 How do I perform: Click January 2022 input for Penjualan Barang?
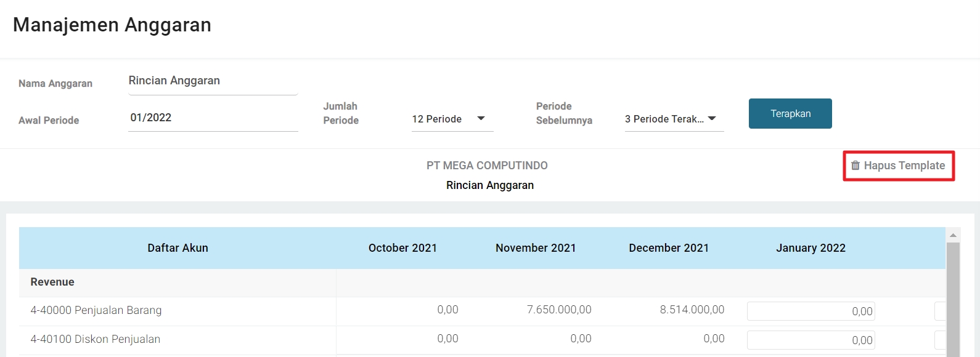[811, 311]
